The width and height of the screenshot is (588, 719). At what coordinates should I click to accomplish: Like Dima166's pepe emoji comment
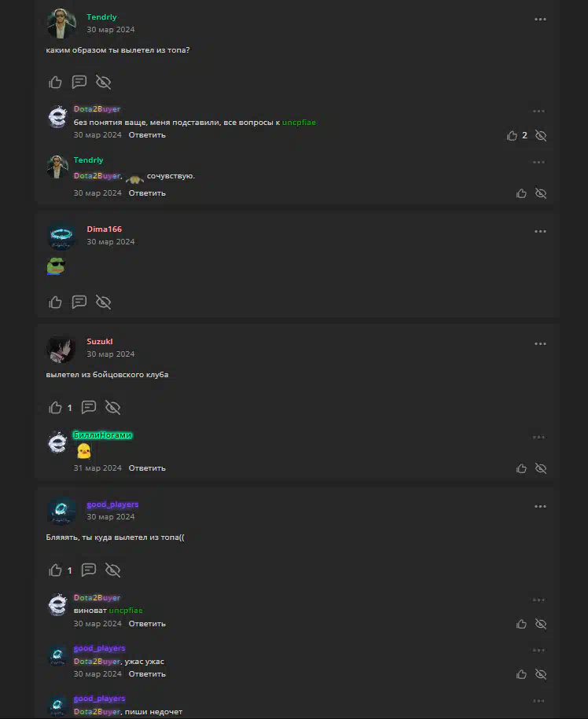tap(56, 303)
